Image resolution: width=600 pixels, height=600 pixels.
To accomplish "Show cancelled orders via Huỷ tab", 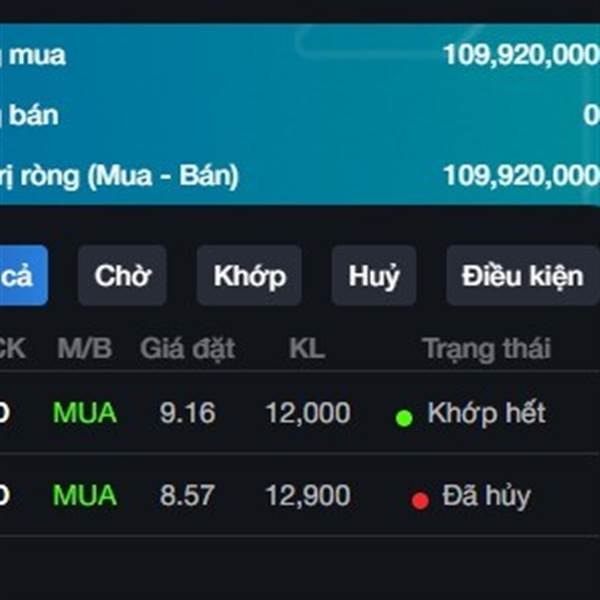I will click(374, 275).
